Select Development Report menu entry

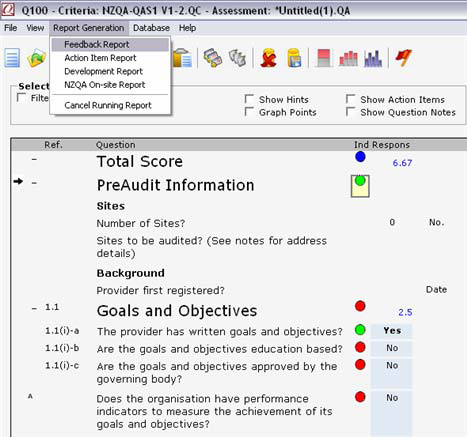(110, 71)
